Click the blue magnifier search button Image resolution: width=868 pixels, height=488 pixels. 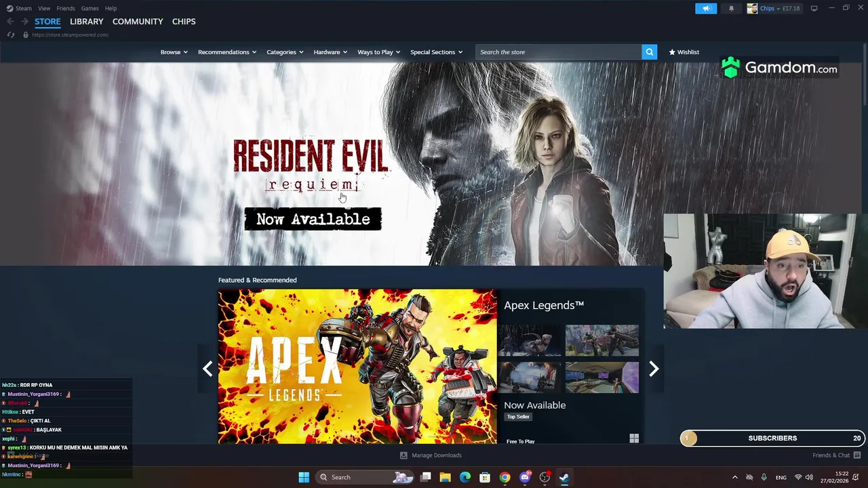[649, 52]
